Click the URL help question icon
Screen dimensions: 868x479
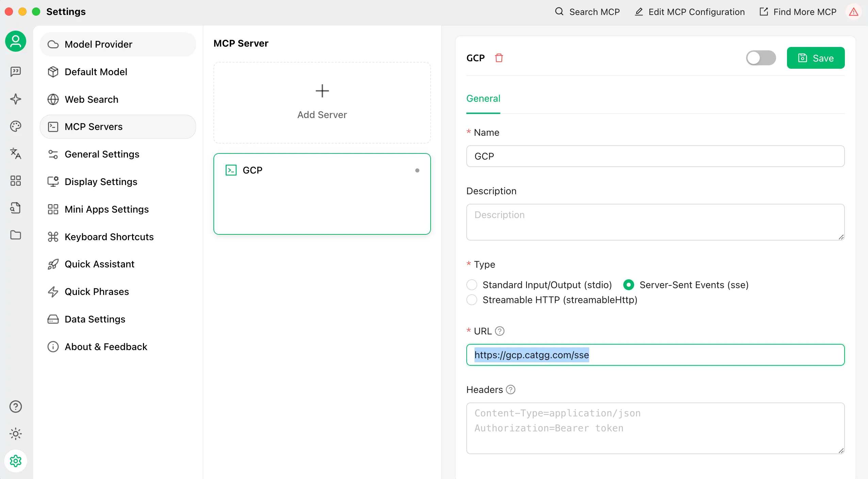pyautogui.click(x=500, y=331)
